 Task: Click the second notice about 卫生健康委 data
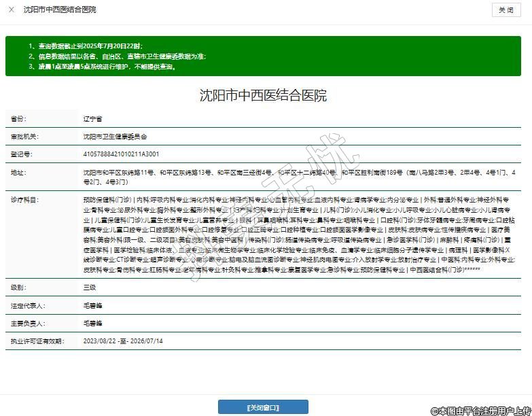pyautogui.click(x=117, y=56)
